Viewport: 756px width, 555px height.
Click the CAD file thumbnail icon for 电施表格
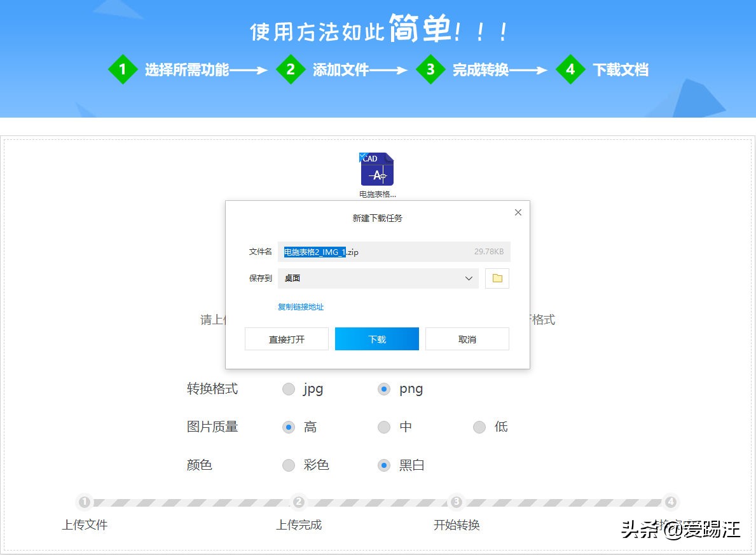[x=376, y=168]
